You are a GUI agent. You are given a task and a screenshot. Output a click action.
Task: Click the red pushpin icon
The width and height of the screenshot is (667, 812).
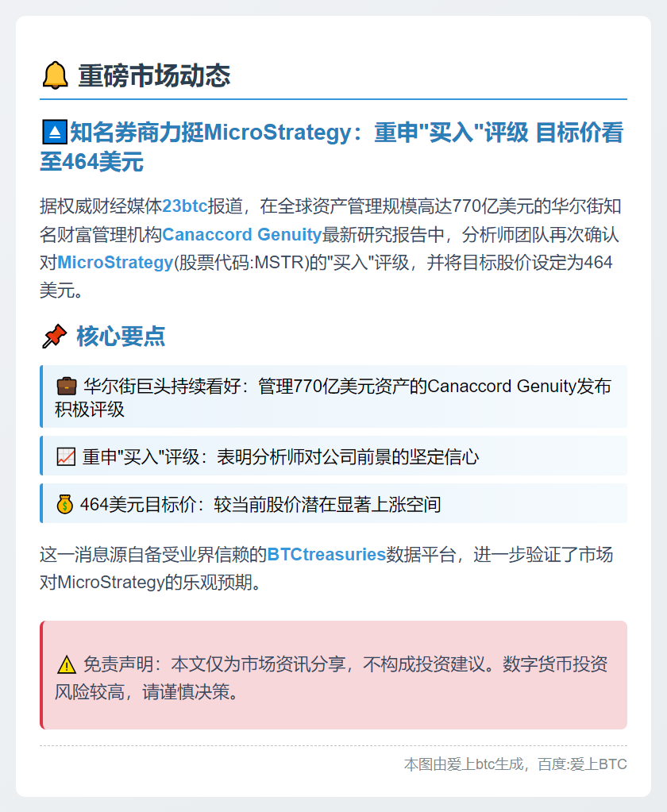click(x=54, y=337)
